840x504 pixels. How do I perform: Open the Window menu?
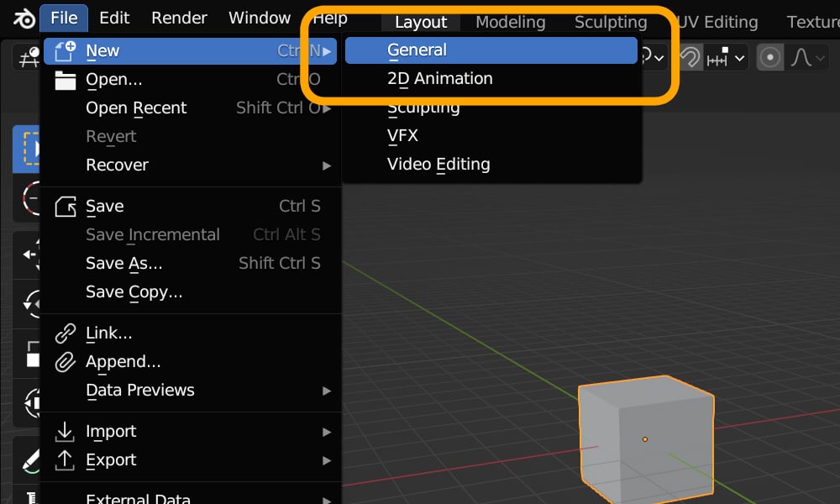pos(260,18)
